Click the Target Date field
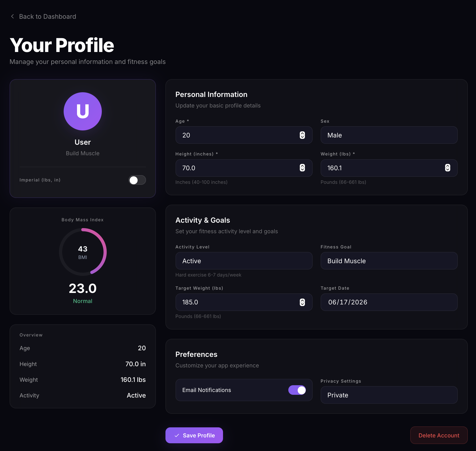The height and width of the screenshot is (451, 476). click(389, 302)
